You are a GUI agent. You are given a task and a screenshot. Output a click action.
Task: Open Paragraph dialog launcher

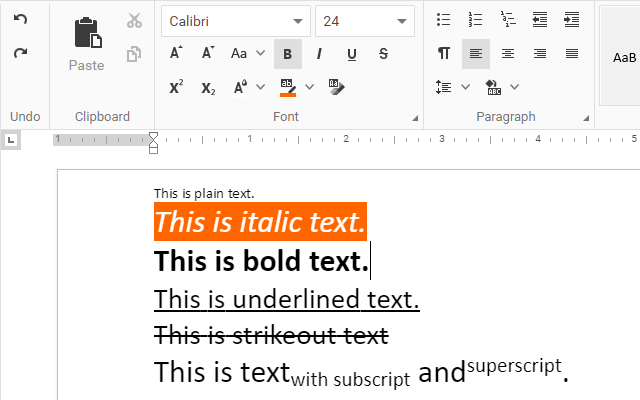tap(586, 118)
